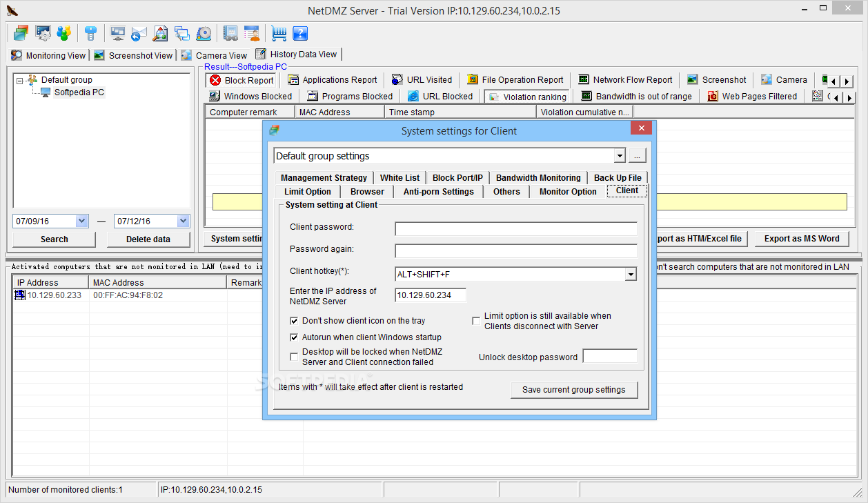Click Export as MS Word button

pyautogui.click(x=802, y=239)
